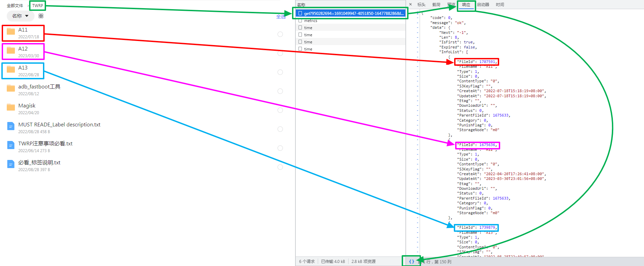Click the Magisk folder icon
644x266 pixels.
pos(11,107)
